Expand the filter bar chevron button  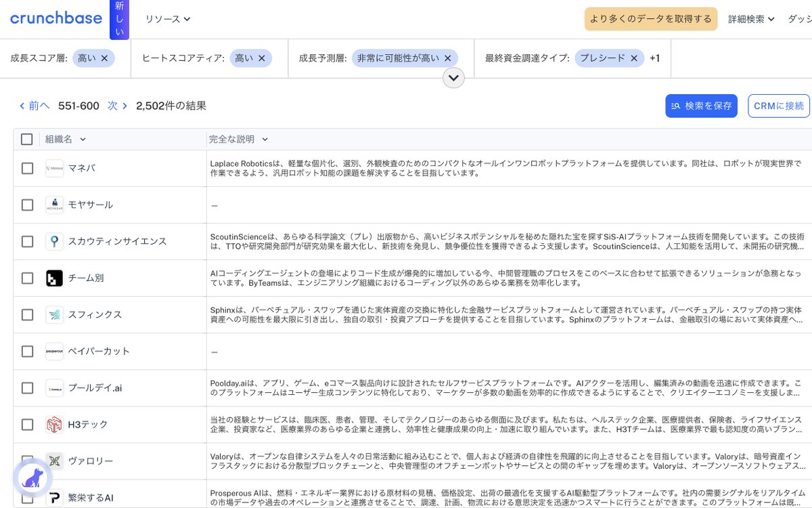coord(453,78)
